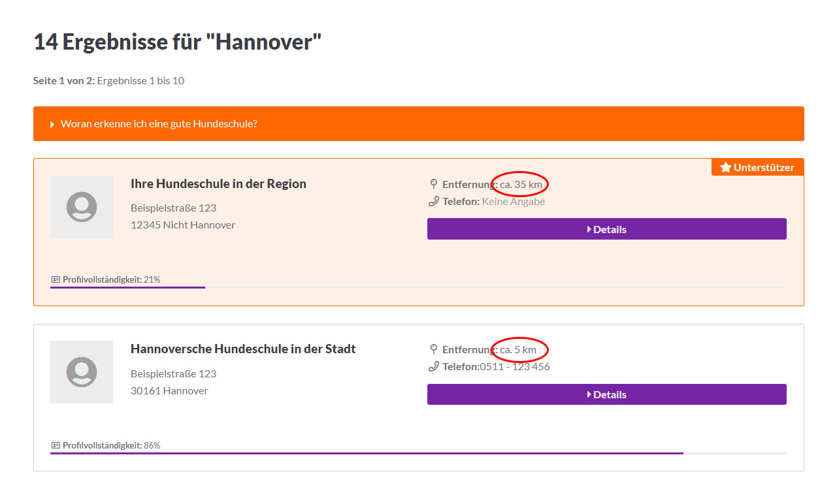Click the Unterstützer badge
Image resolution: width=837 pixels, height=504 pixels.
757,166
